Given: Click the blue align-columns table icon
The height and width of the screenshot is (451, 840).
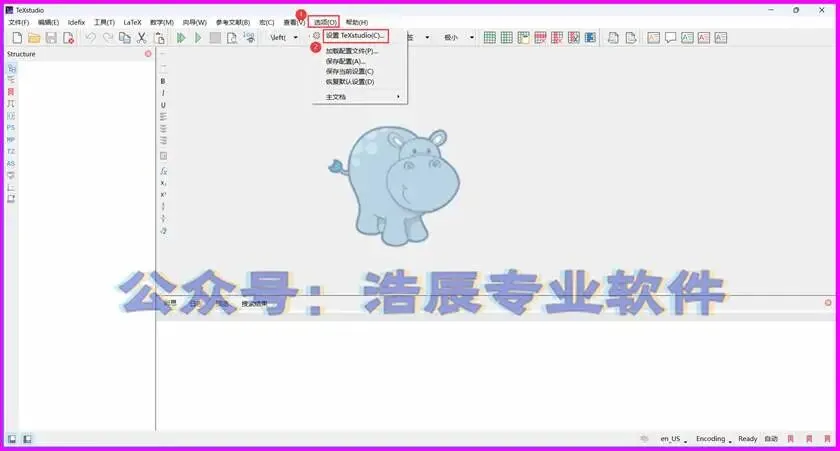Looking at the screenshot, I should 590,37.
